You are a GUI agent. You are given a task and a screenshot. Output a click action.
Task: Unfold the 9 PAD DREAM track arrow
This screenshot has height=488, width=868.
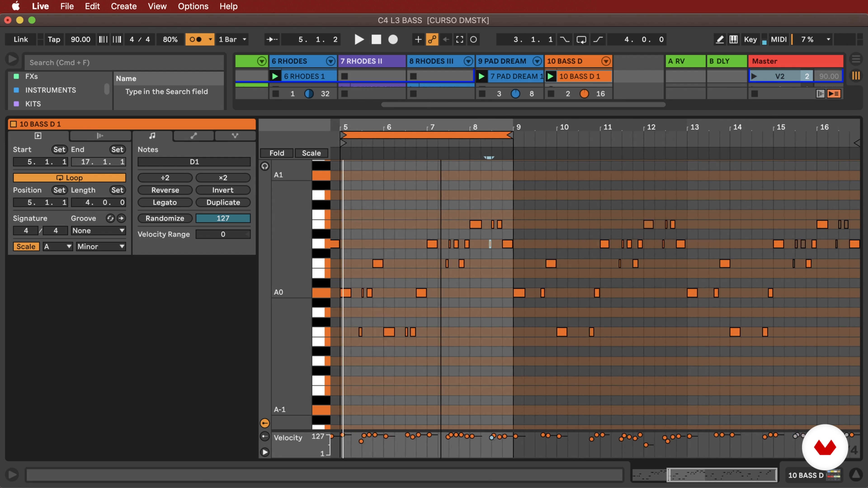(x=537, y=61)
